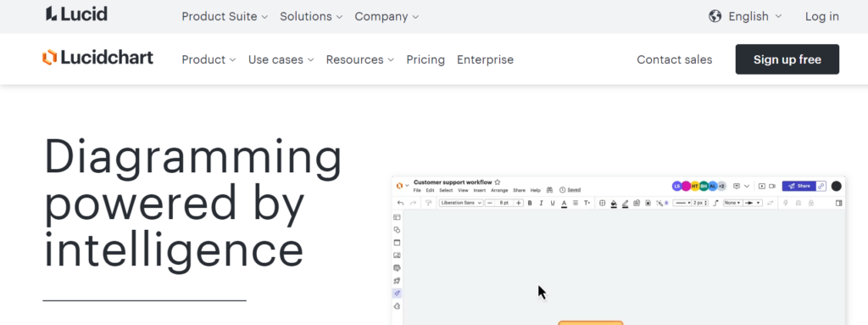Click the lightning bolt actions icon
The height and width of the screenshot is (325, 868).
(x=786, y=203)
